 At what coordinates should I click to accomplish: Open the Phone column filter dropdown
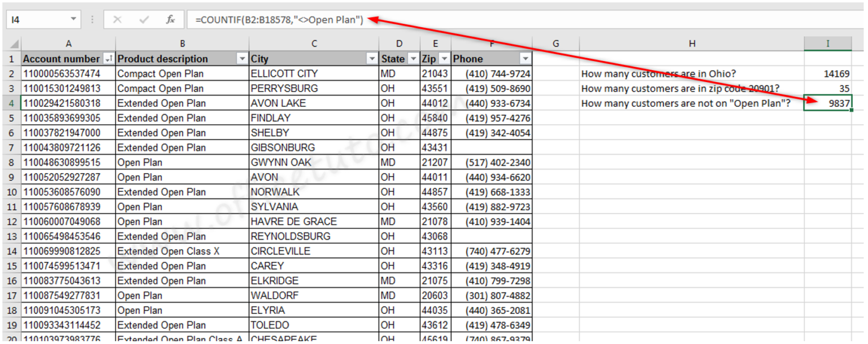pyautogui.click(x=525, y=59)
